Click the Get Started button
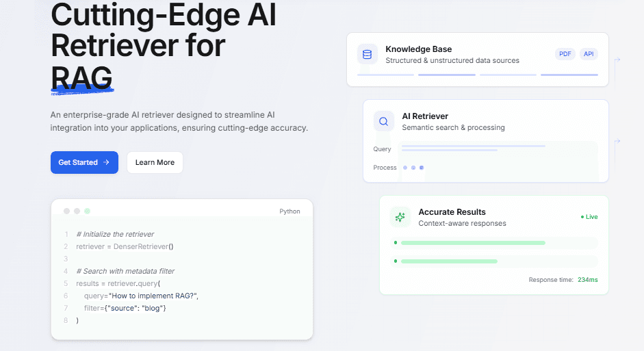 pyautogui.click(x=84, y=163)
